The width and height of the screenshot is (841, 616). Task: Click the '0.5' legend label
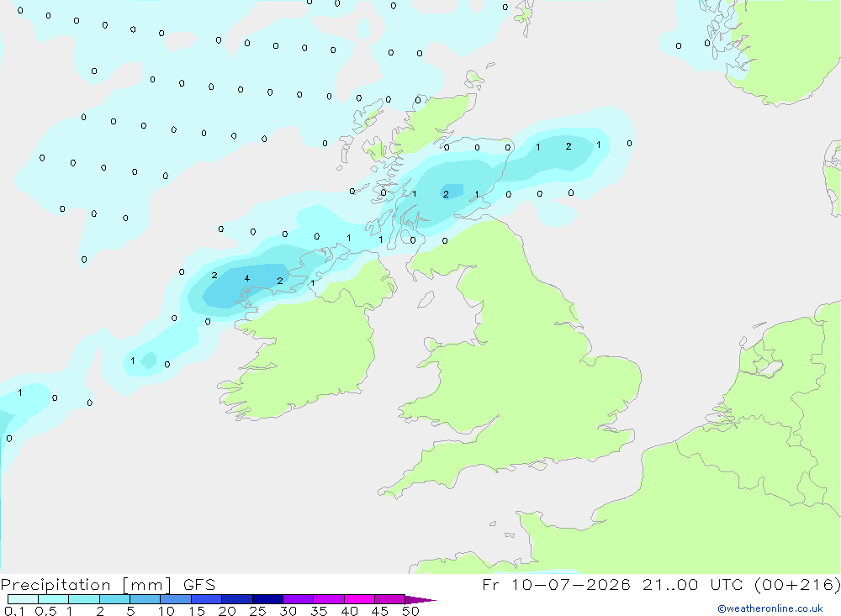click(x=45, y=611)
